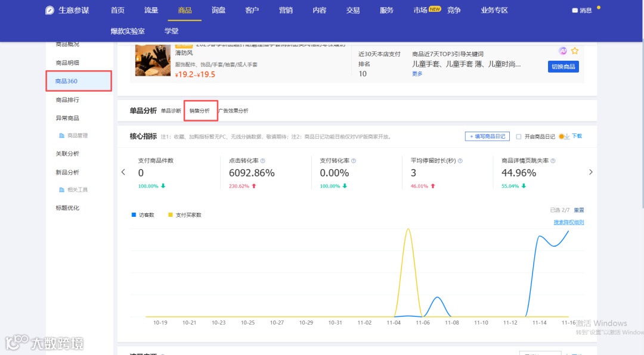Image resolution: width=644 pixels, height=355 pixels.
Task: Click help icon beside 点击转化率
Action: (x=263, y=161)
